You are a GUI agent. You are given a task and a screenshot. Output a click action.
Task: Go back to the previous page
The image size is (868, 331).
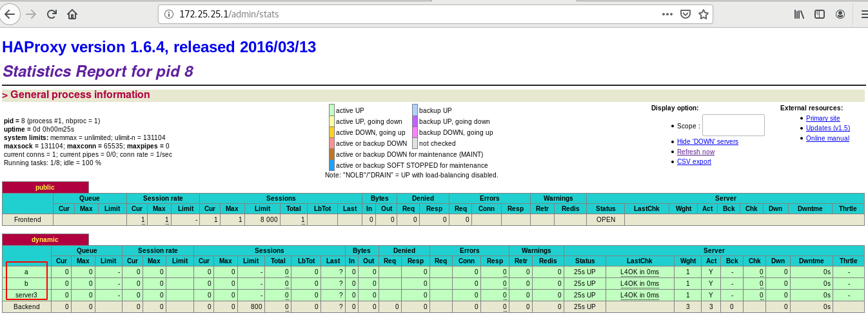click(10, 14)
